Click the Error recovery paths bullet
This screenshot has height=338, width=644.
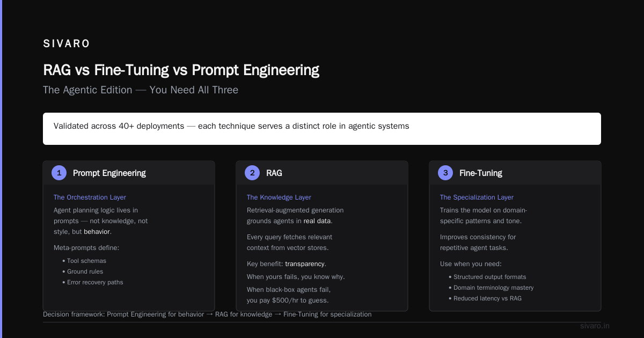[x=93, y=282]
